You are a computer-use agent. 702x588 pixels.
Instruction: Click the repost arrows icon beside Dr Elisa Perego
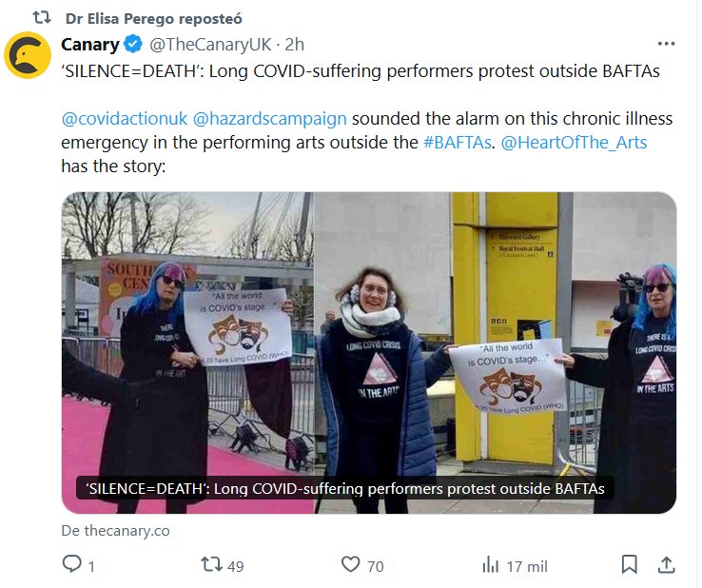click(42, 18)
